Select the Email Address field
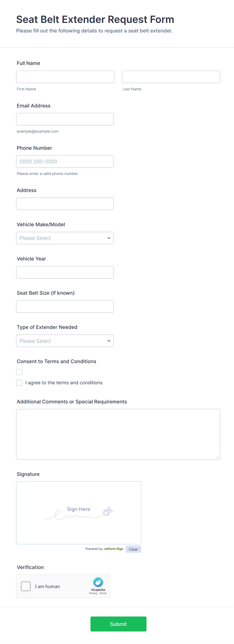Image resolution: width=234 pixels, height=644 pixels. [65, 119]
